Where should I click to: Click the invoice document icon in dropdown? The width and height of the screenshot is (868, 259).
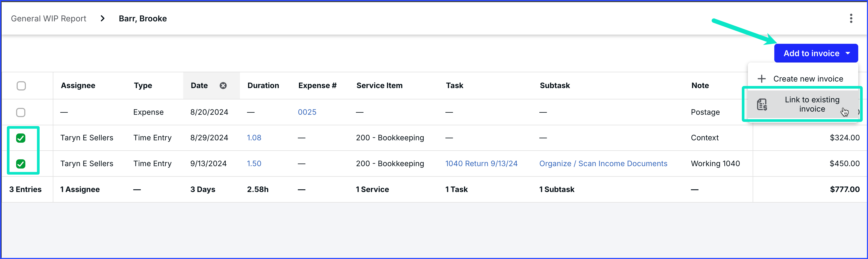[x=762, y=104]
